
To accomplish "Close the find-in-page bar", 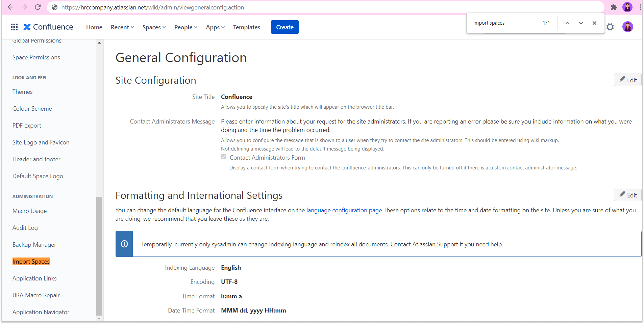I will point(594,23).
